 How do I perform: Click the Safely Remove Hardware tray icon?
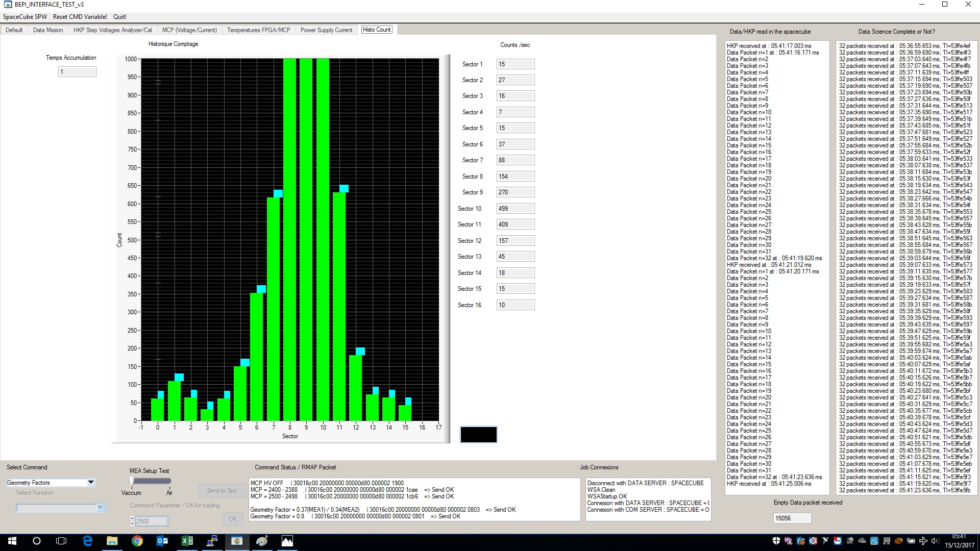click(x=850, y=541)
